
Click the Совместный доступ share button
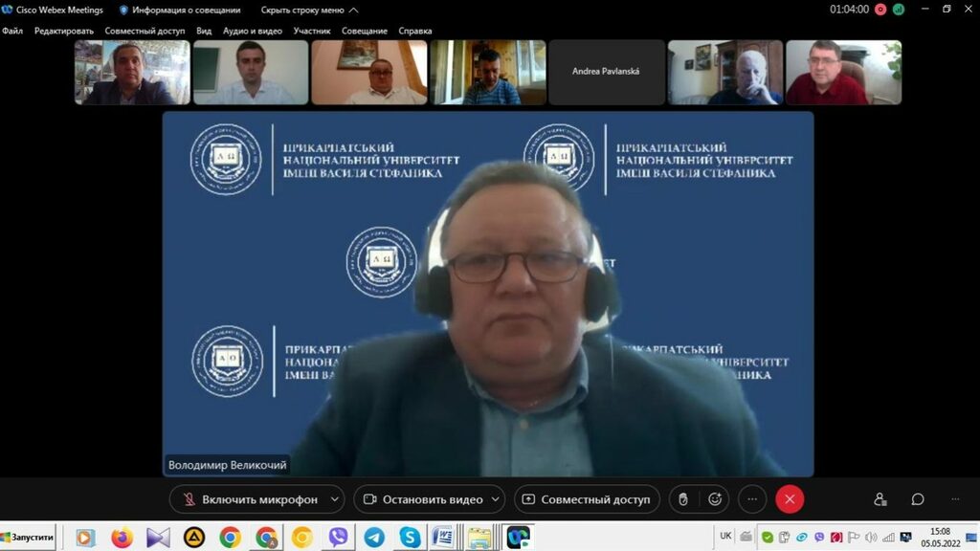[x=586, y=499]
